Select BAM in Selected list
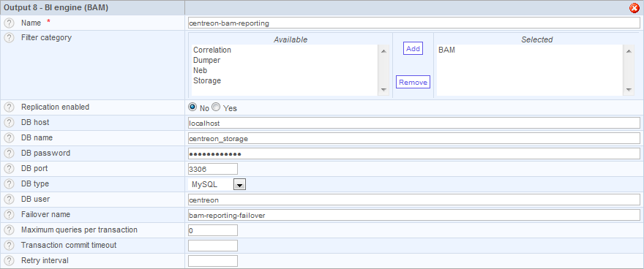644x269 pixels. pyautogui.click(x=446, y=50)
